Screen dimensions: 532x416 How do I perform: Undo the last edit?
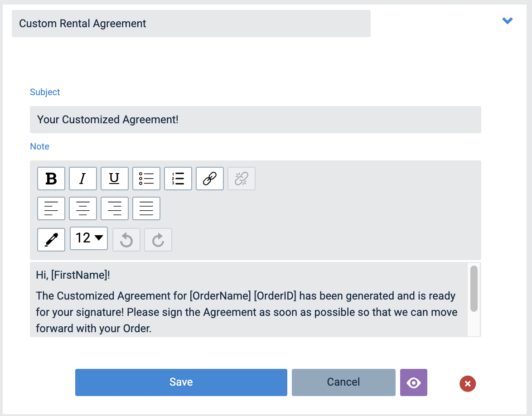126,239
